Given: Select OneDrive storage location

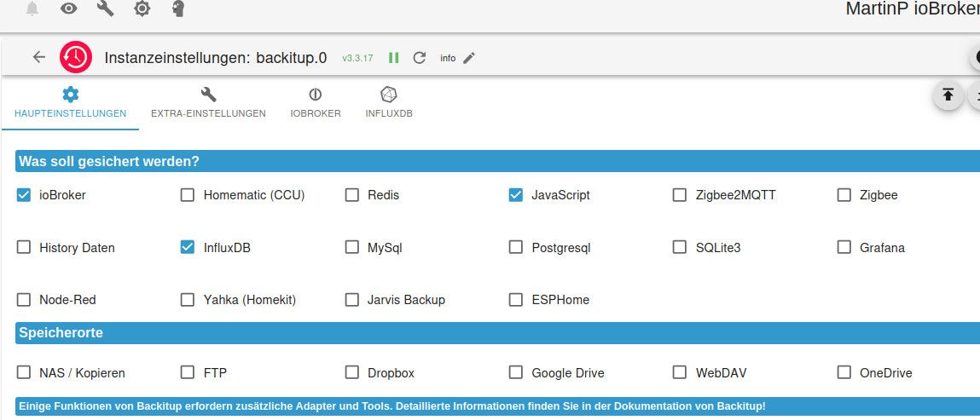Looking at the screenshot, I should pyautogui.click(x=844, y=372).
